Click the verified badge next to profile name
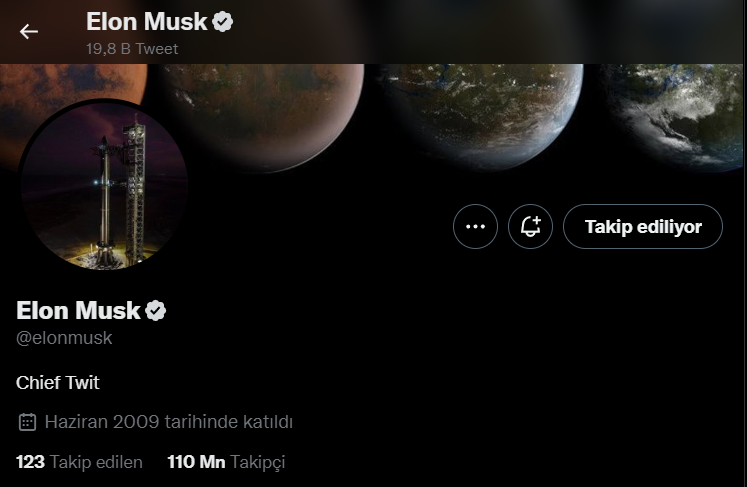The width and height of the screenshot is (747, 487). 155,310
